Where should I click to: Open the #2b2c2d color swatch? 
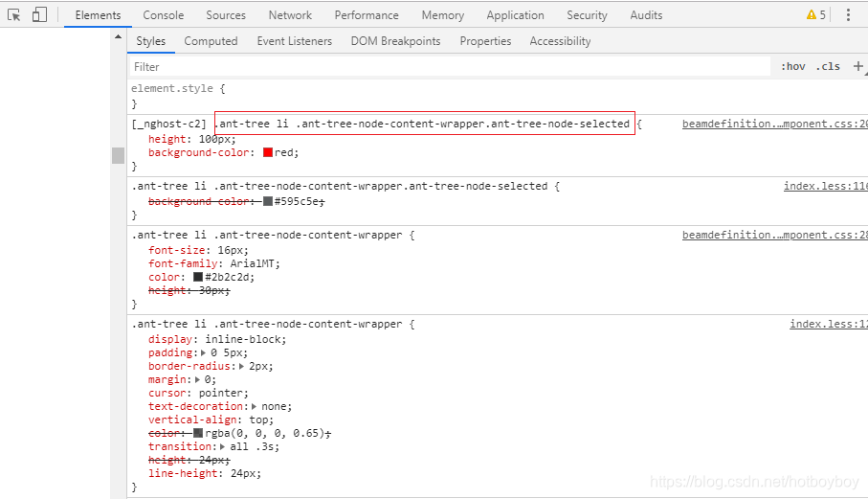tap(198, 277)
